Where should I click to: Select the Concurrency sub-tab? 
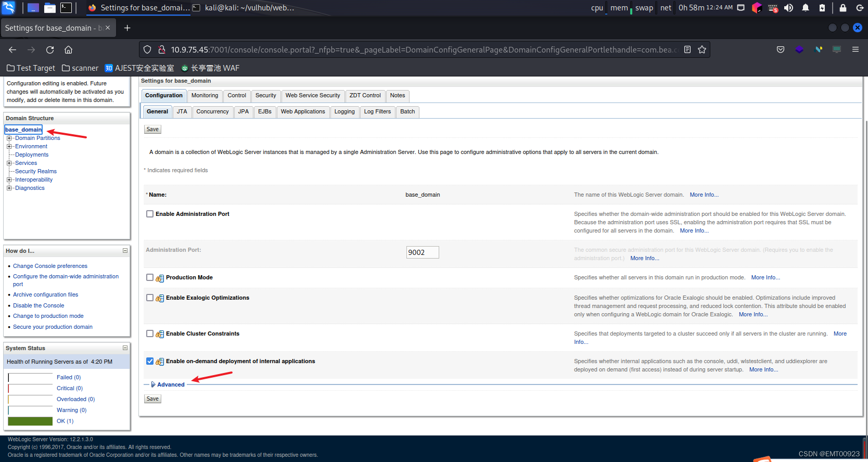coord(212,112)
